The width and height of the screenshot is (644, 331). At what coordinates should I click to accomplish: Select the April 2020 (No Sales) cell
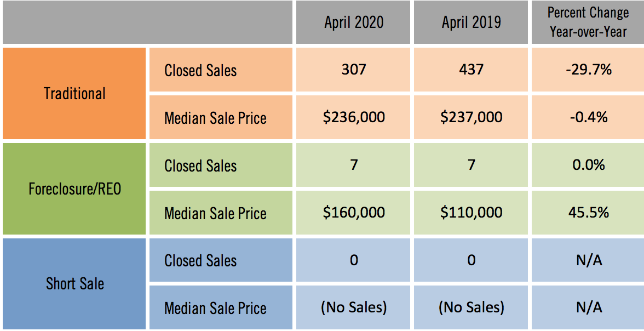pos(353,307)
